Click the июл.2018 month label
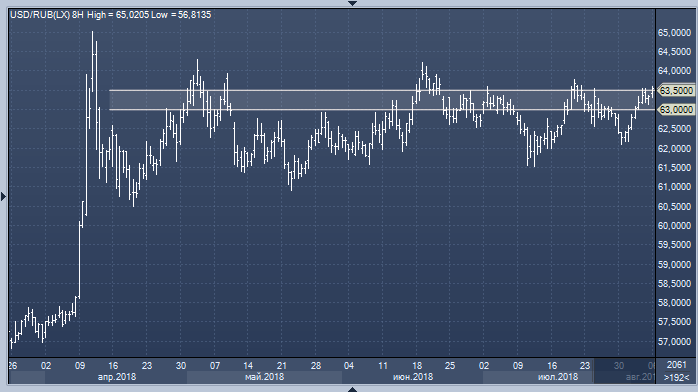 [x=558, y=377]
